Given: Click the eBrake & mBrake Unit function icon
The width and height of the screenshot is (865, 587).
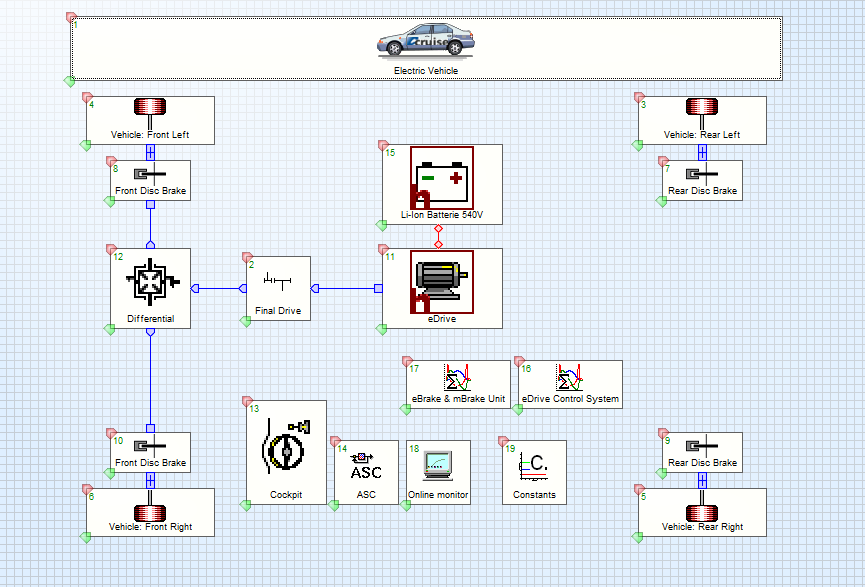Looking at the screenshot, I should coord(458,377).
